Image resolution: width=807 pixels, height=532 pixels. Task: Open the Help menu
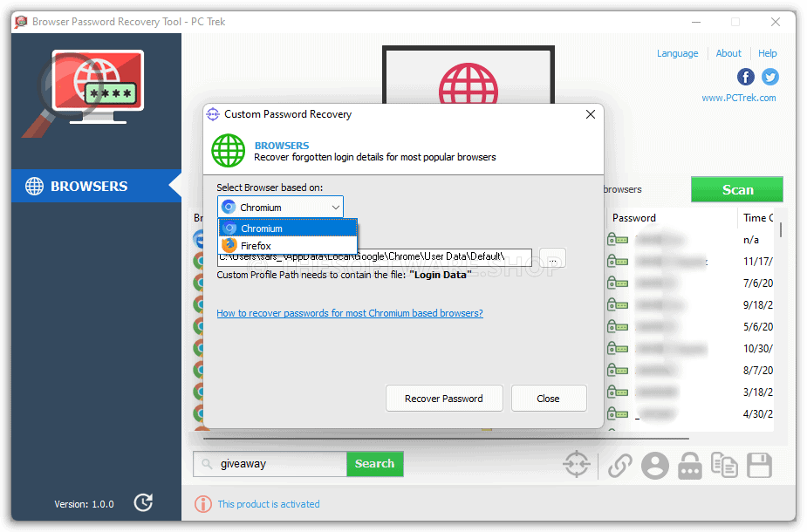[x=769, y=53]
